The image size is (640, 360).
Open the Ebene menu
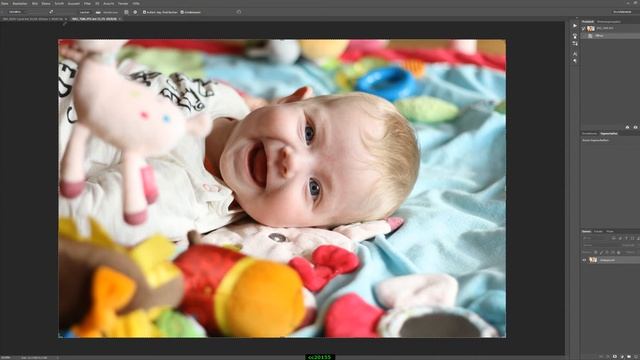click(46, 3)
